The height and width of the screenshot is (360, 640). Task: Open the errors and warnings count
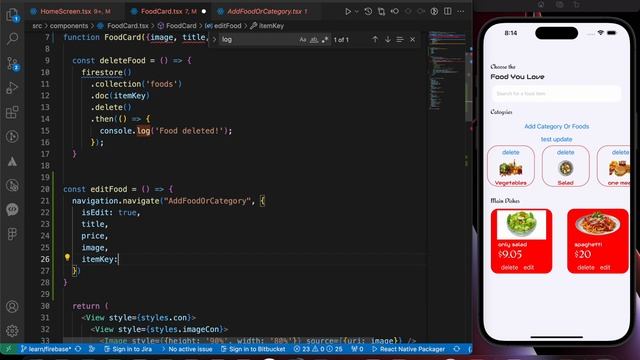(x=318, y=349)
